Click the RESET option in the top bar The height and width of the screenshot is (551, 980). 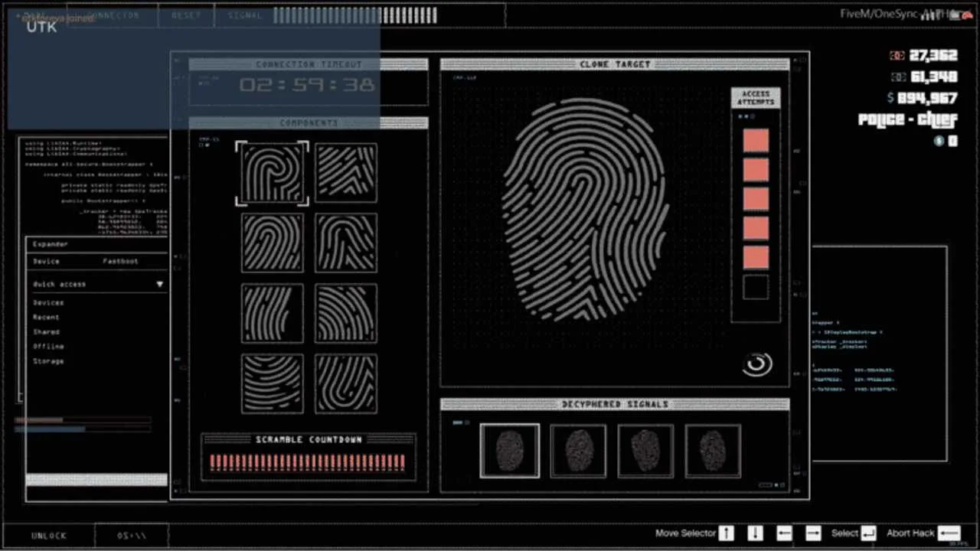pyautogui.click(x=186, y=15)
